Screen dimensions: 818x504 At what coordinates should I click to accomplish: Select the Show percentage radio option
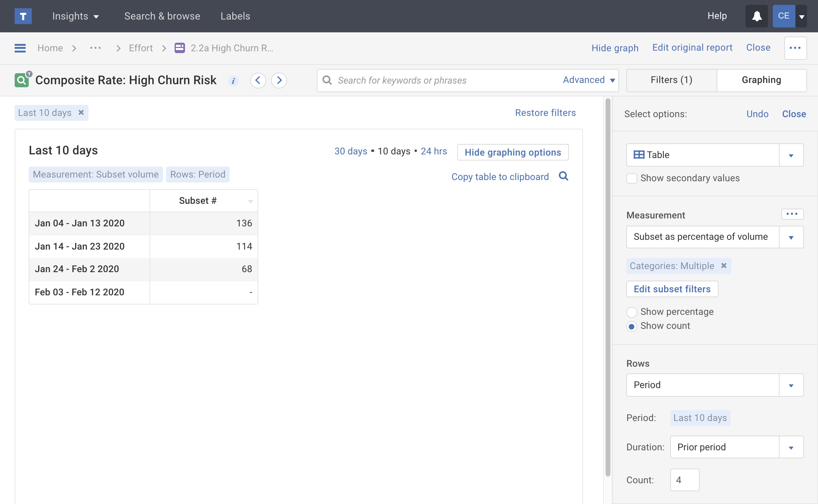tap(631, 312)
